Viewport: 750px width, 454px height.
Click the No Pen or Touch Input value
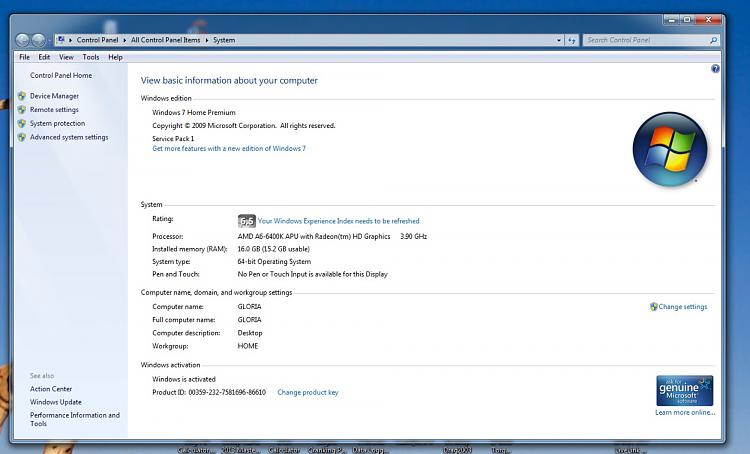point(312,274)
